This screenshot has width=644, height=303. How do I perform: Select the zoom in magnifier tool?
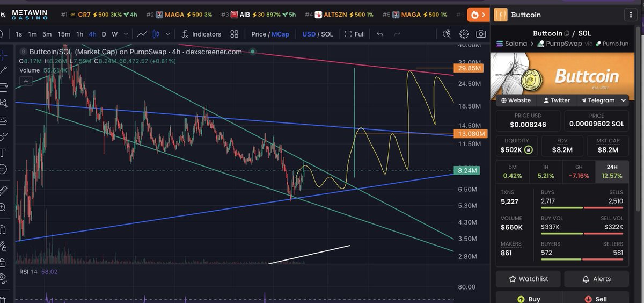3,207
